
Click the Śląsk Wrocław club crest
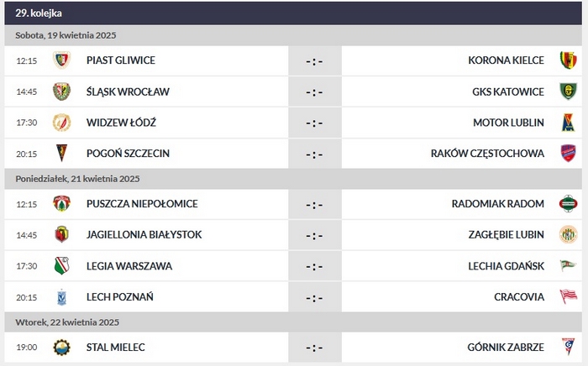[61, 91]
